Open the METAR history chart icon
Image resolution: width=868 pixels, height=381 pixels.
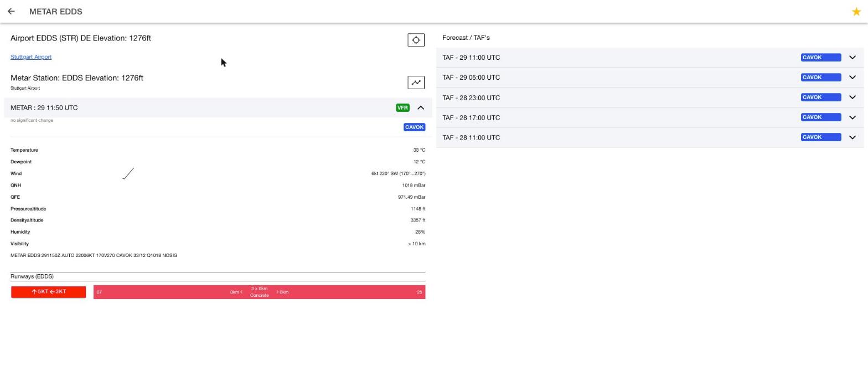coord(416,83)
